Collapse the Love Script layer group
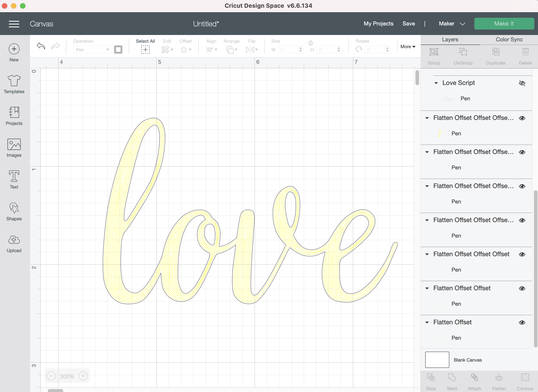This screenshot has height=392, width=538. pos(436,83)
